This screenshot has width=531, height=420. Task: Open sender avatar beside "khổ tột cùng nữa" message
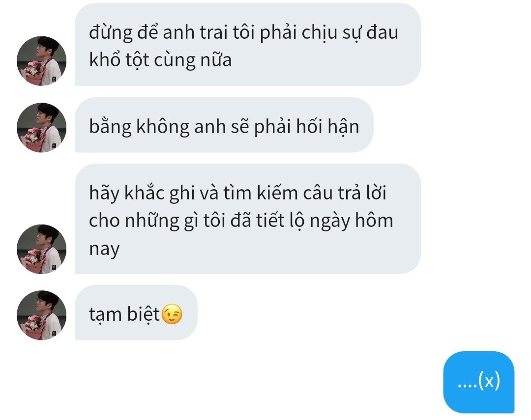tap(41, 61)
